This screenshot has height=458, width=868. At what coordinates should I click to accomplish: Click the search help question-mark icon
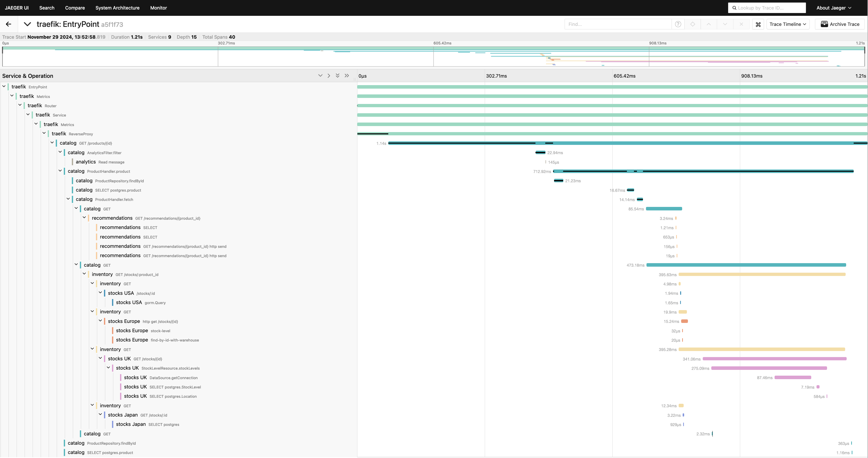coord(678,24)
